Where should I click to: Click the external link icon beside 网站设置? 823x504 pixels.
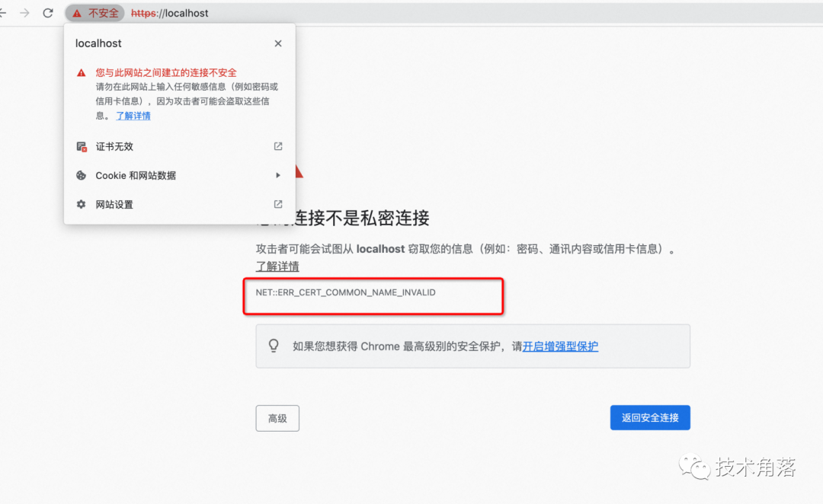click(277, 204)
